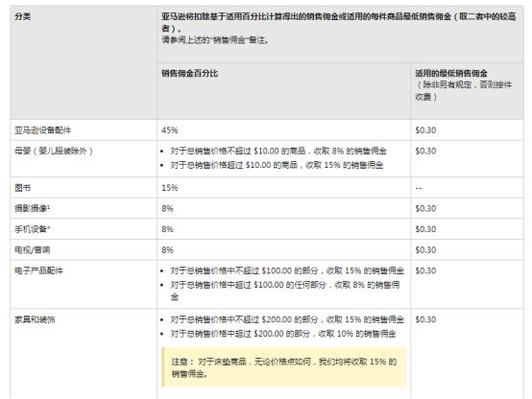Image resolution: width=532 pixels, height=399 pixels.
Task: Click the 8% value in the 摄影摄像 row
Action: [x=167, y=208]
